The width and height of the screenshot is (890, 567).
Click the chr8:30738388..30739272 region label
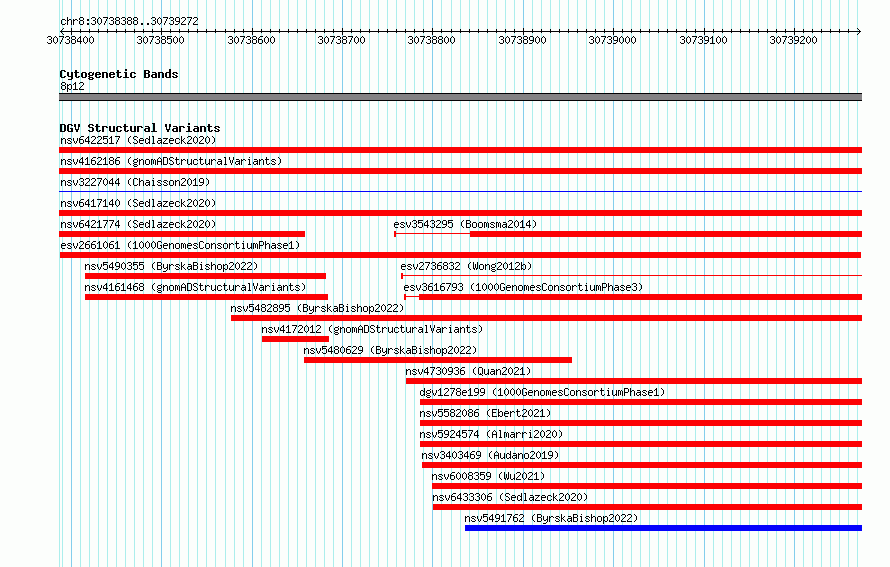[129, 22]
